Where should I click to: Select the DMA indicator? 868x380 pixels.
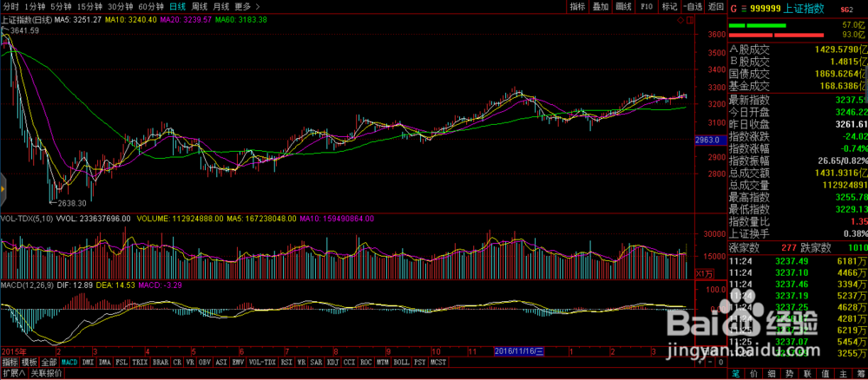105,363
